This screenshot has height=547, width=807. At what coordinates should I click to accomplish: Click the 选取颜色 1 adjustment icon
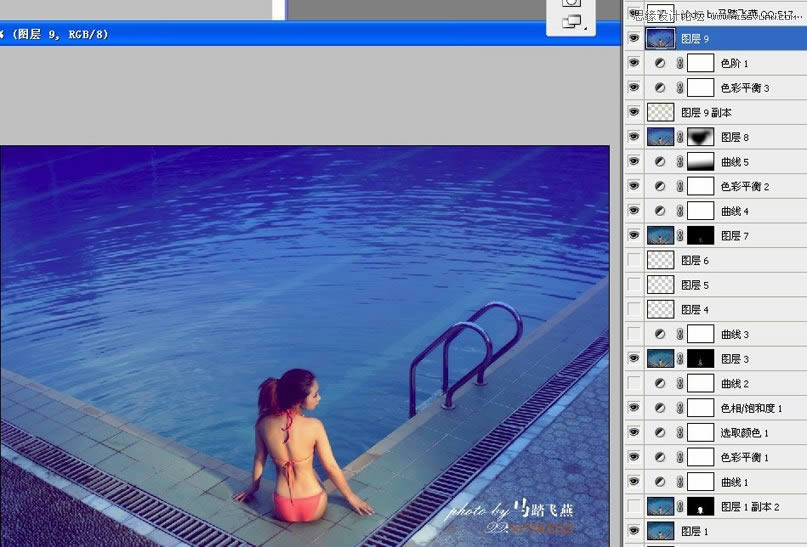(660, 433)
